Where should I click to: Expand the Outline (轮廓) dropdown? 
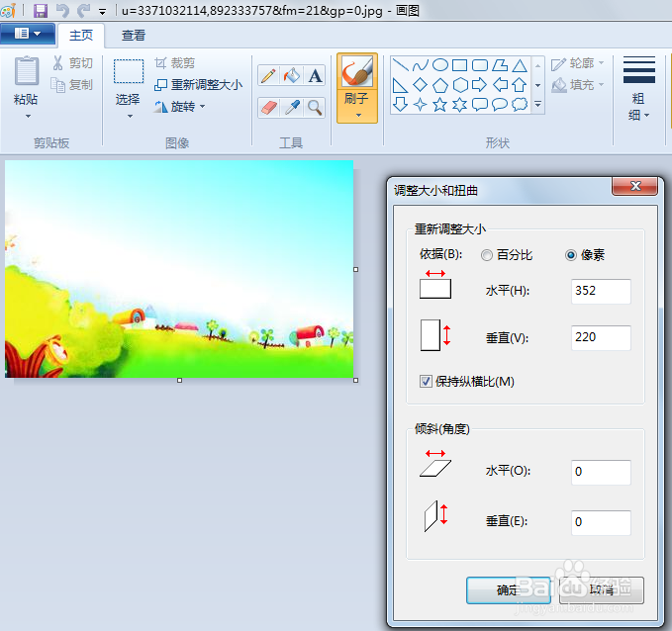[602, 63]
